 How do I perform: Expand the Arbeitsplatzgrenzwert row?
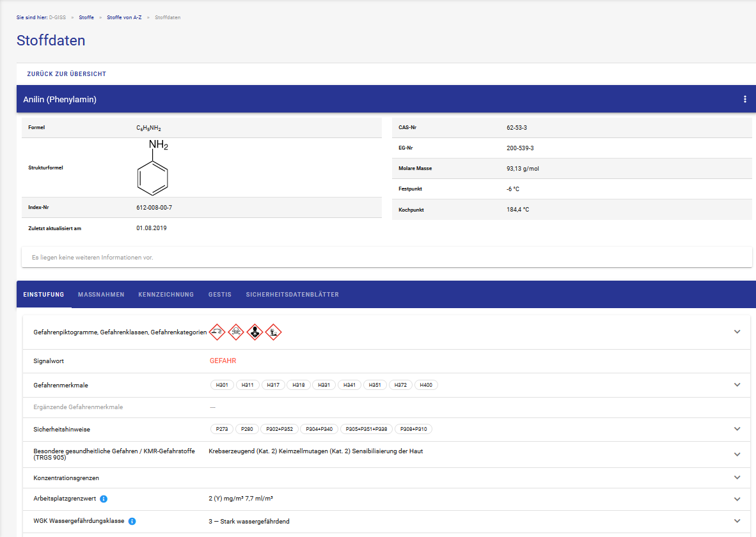pos(737,499)
